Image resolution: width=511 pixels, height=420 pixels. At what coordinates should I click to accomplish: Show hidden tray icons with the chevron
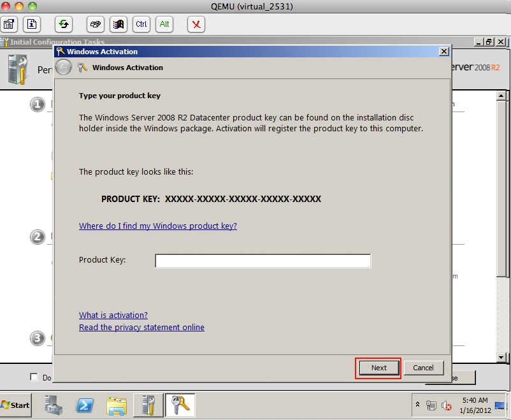(417, 405)
